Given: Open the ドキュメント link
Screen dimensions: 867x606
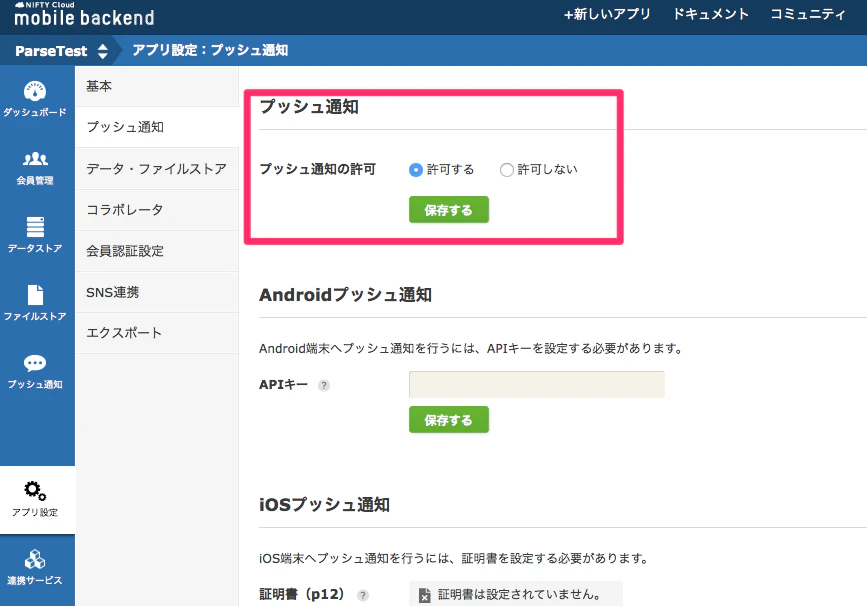Looking at the screenshot, I should pyautogui.click(x=711, y=14).
